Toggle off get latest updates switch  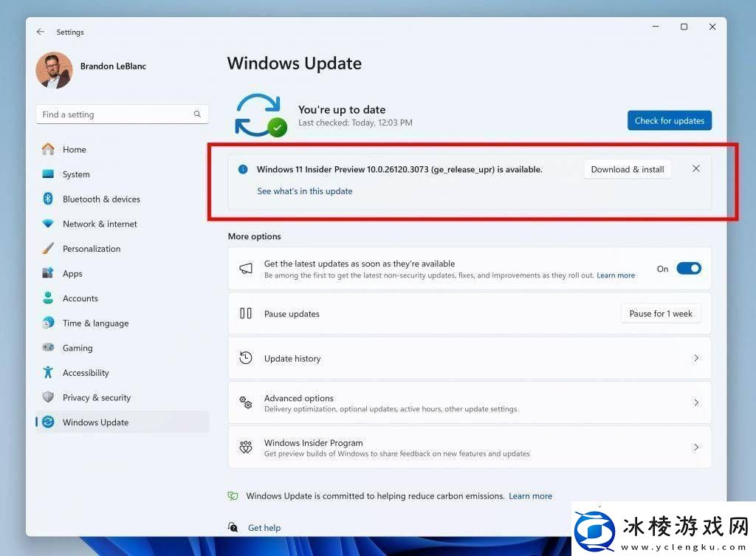point(688,269)
